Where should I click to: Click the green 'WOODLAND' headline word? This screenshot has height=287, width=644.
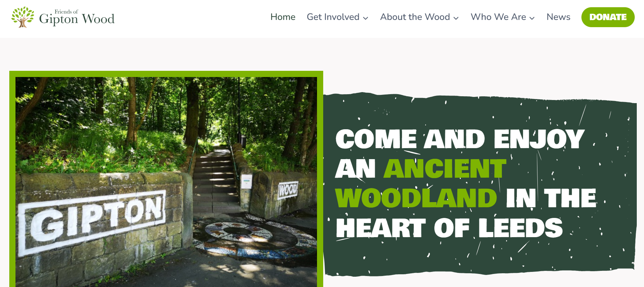point(416,198)
